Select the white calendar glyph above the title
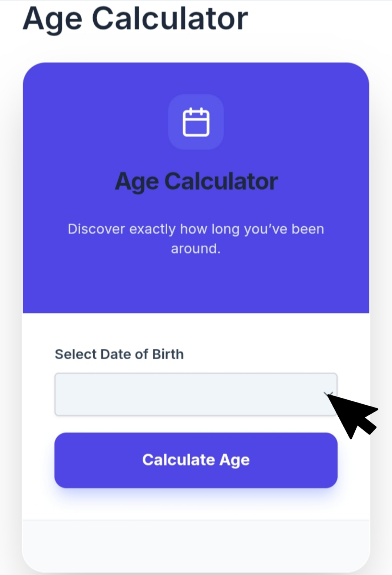The image size is (392, 575). (196, 122)
